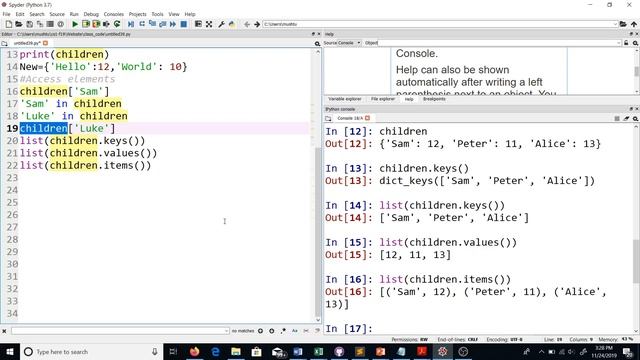Open the File menu
Viewport: 640px width, 360px height.
click(x=7, y=14)
